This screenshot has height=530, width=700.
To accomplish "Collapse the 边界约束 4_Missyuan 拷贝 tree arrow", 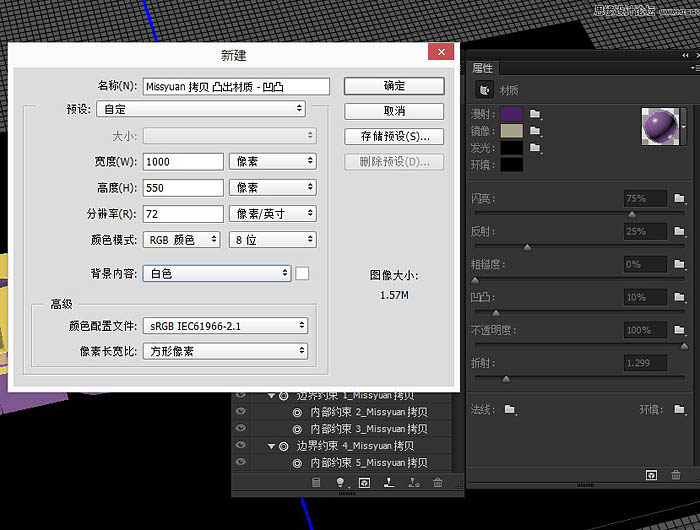I will (x=271, y=446).
